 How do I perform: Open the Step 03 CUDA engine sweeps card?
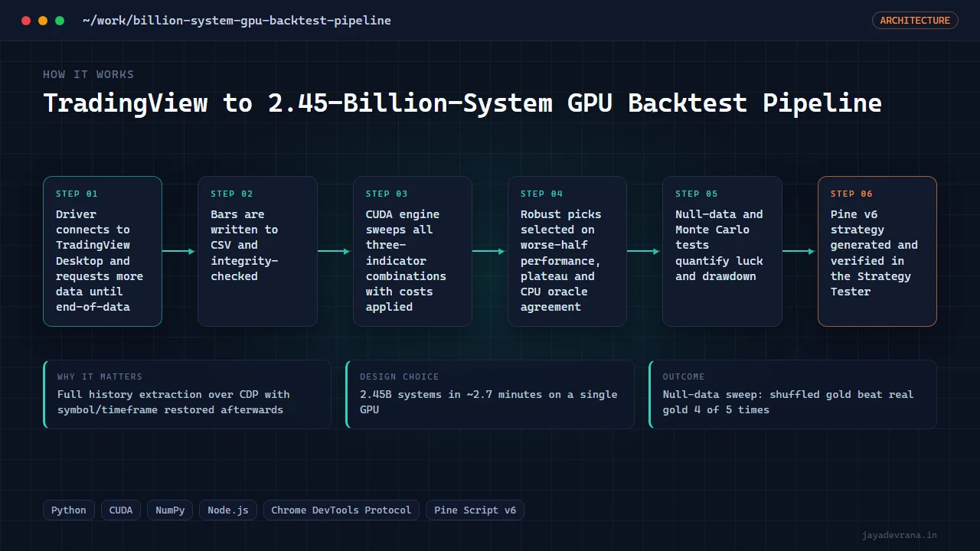pos(413,252)
